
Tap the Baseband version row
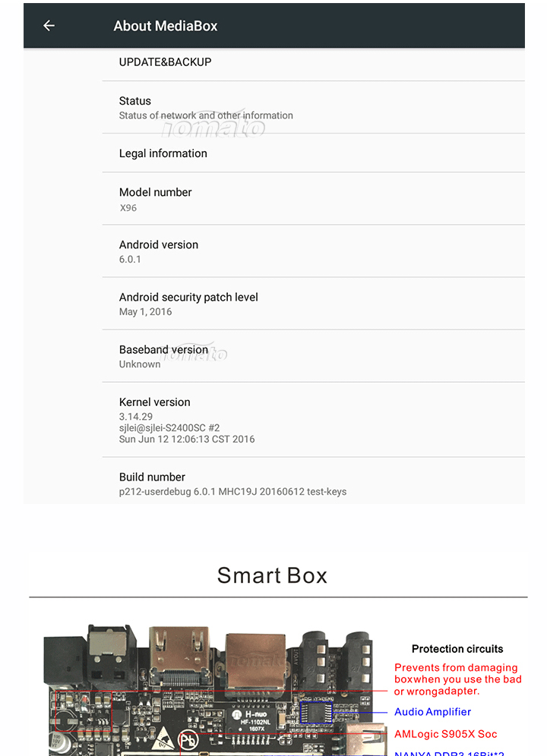pos(313,356)
